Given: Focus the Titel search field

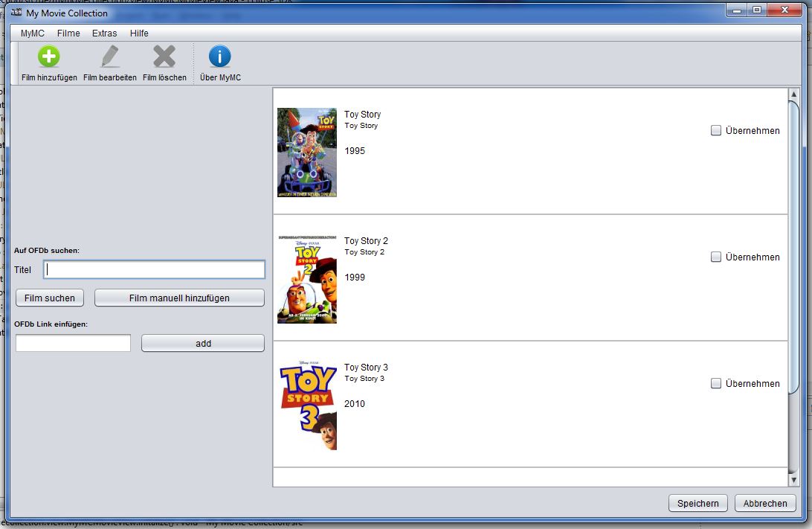Looking at the screenshot, I should coord(155,269).
